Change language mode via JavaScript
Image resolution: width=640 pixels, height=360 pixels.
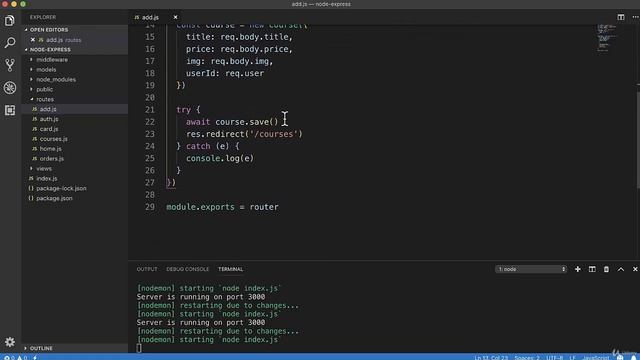[596, 358]
